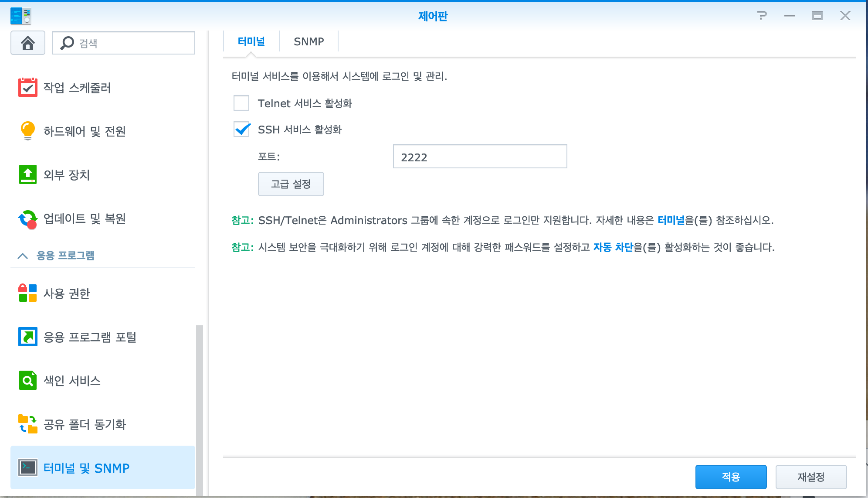Click the blue 적용 apply button
Image resolution: width=868 pixels, height=498 pixels.
click(x=731, y=477)
